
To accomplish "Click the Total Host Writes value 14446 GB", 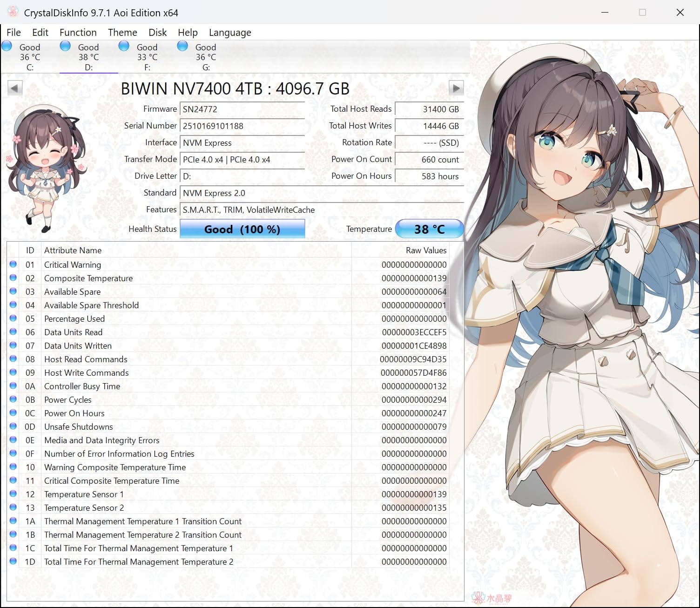I will pyautogui.click(x=429, y=126).
